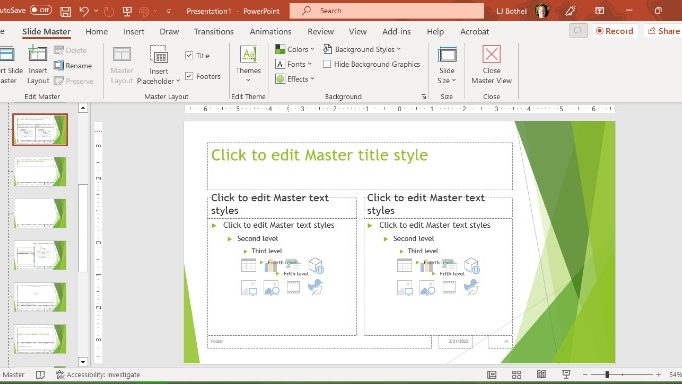This screenshot has height=384, width=682.
Task: Start Slide Show from status bar icon
Action: [x=566, y=374]
